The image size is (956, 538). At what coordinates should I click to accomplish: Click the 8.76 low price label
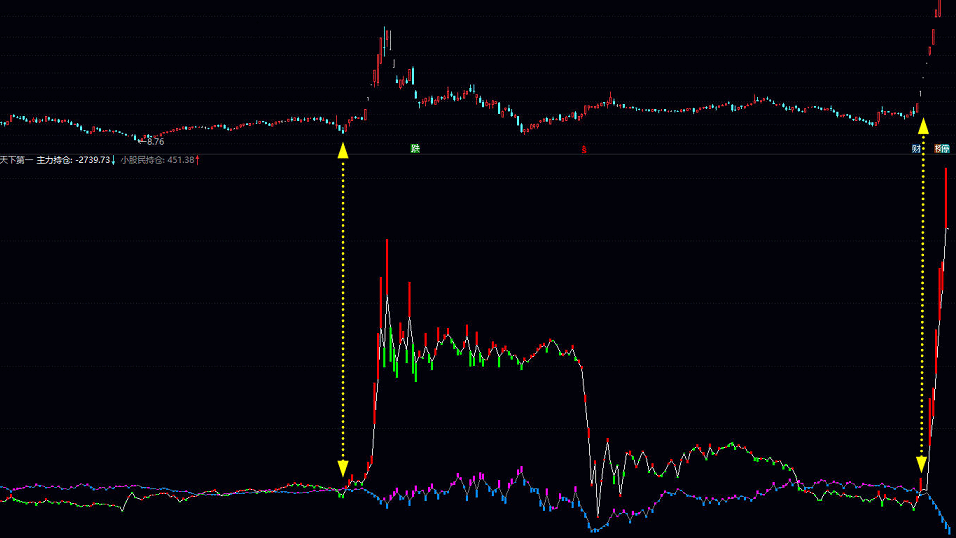155,142
